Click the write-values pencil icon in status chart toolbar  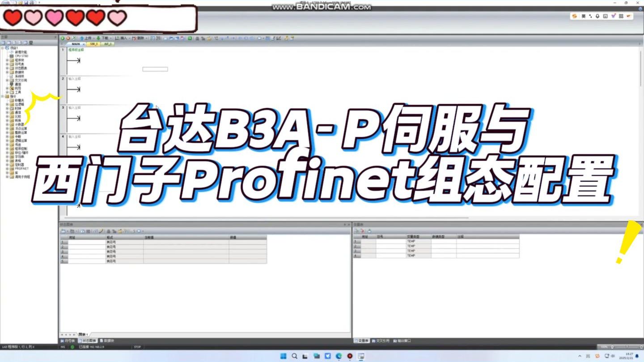tap(101, 231)
